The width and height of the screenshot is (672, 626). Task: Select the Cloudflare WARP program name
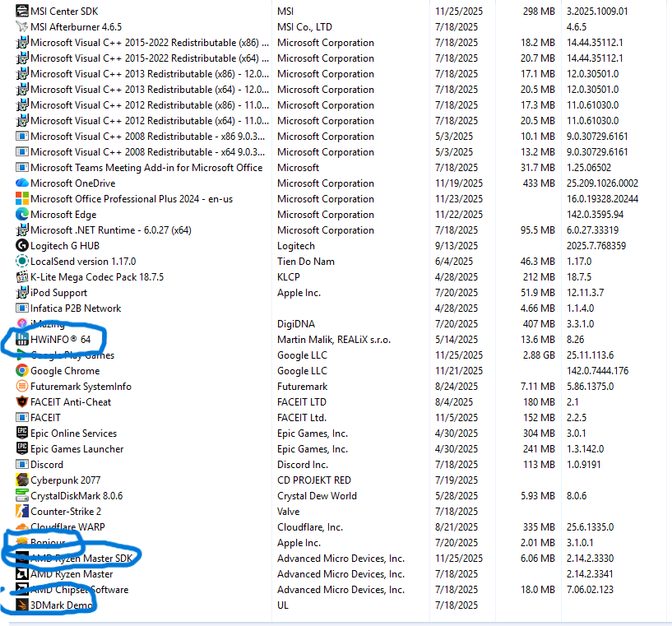[x=67, y=527]
